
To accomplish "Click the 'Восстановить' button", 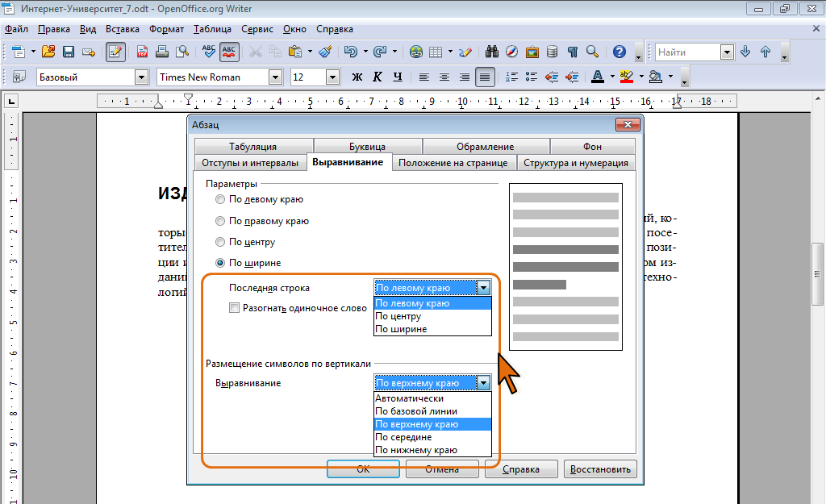I will click(600, 469).
